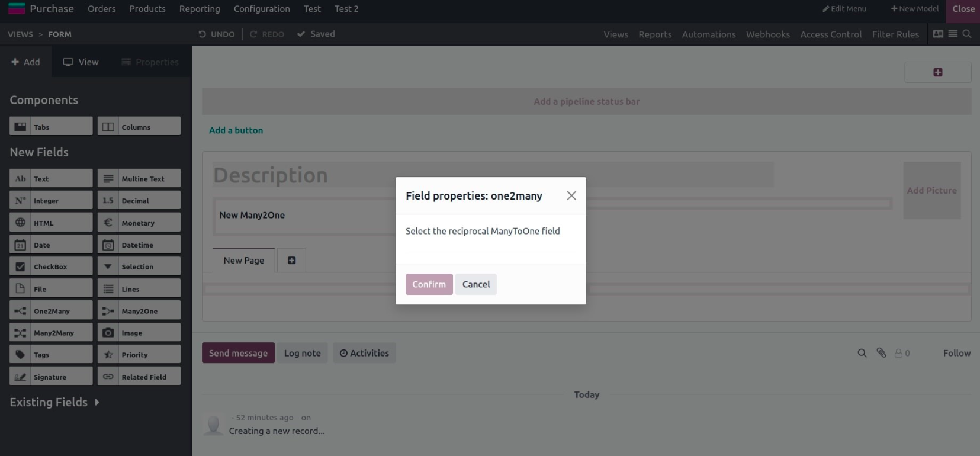Click the Follow button
Viewport: 980px width, 456px height.
pos(957,353)
